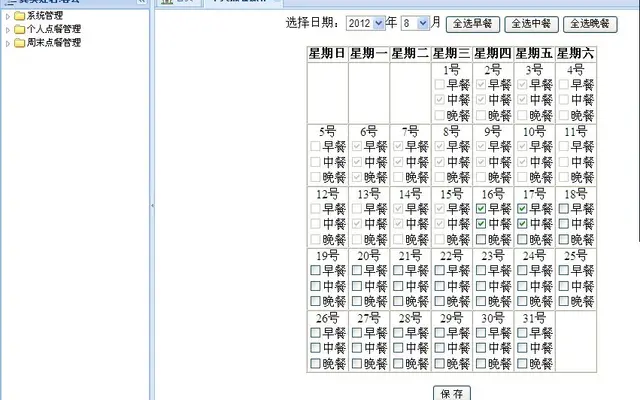
Task: Uncheck 早餐 for 17号
Action: [x=522, y=209]
